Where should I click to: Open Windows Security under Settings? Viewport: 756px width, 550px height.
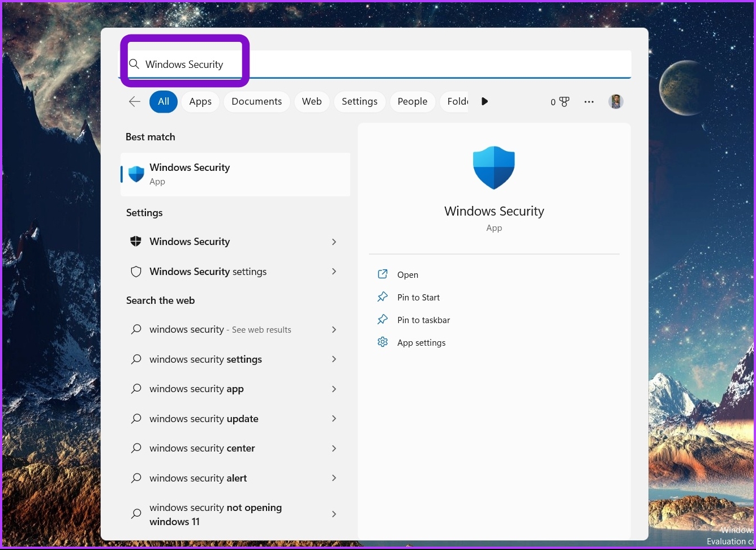tap(235, 242)
